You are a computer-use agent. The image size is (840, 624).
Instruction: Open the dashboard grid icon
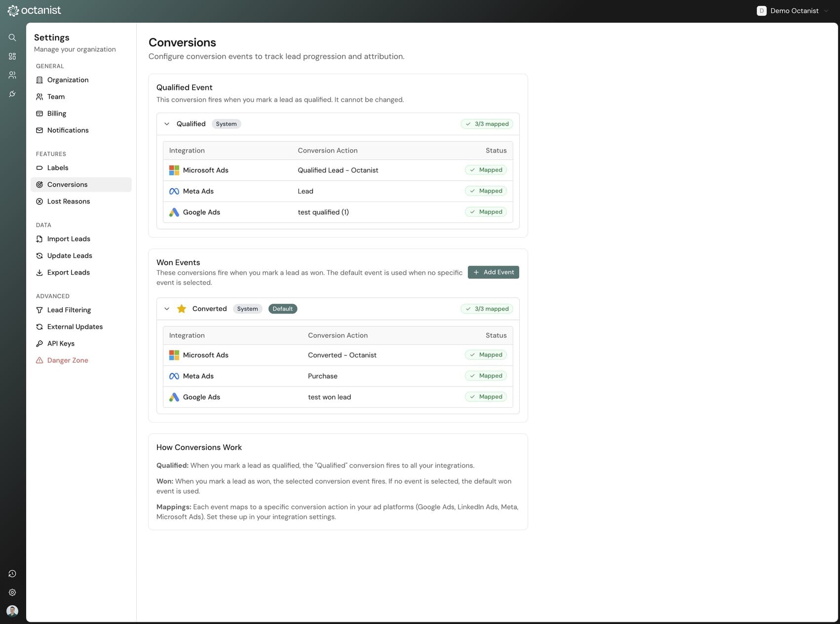(x=12, y=56)
